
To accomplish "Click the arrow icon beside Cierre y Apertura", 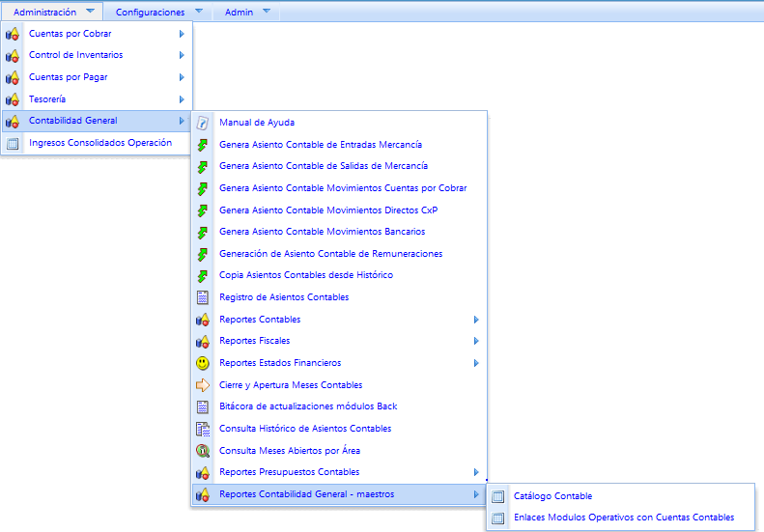I will point(203,385).
